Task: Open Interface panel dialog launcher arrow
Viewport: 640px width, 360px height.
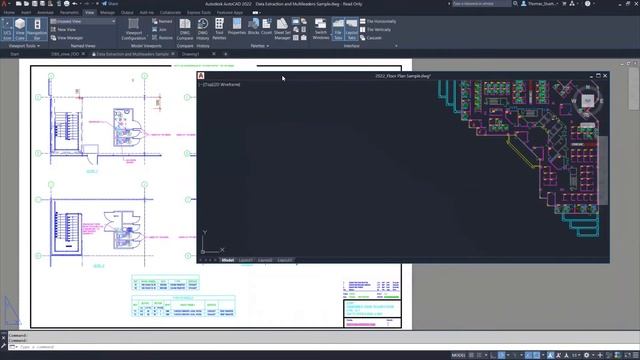Action: click(396, 46)
